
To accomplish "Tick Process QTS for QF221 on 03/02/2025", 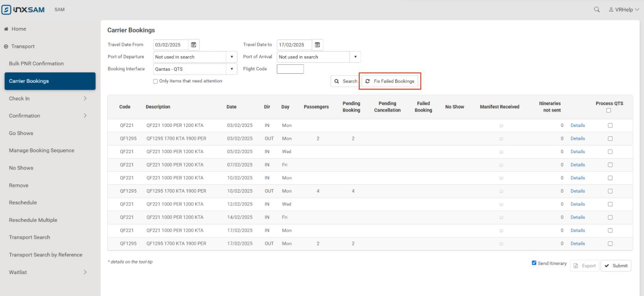I will (x=610, y=125).
